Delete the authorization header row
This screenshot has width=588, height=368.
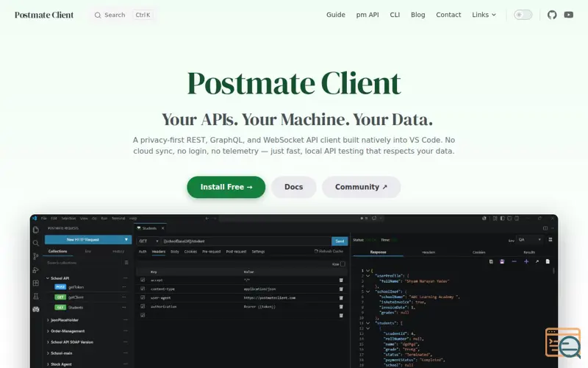pyautogui.click(x=341, y=307)
